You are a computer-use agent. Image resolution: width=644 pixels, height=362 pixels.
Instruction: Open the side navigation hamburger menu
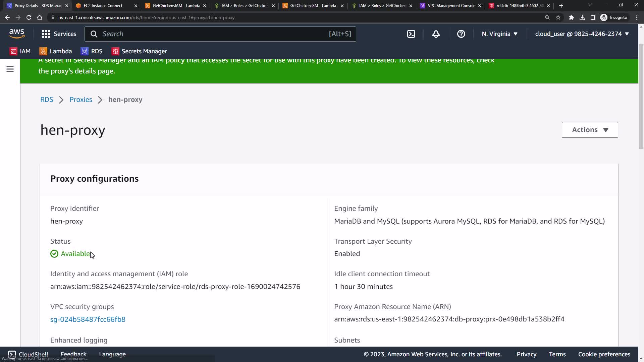(10, 69)
